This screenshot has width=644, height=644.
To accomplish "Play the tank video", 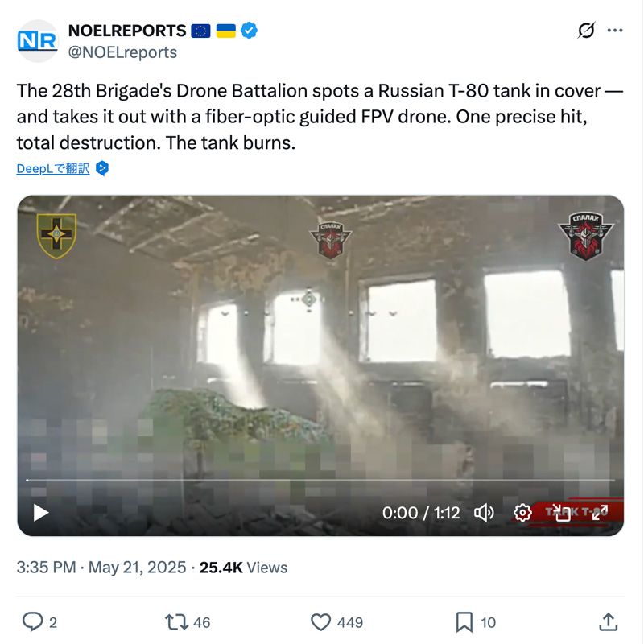I will [41, 513].
